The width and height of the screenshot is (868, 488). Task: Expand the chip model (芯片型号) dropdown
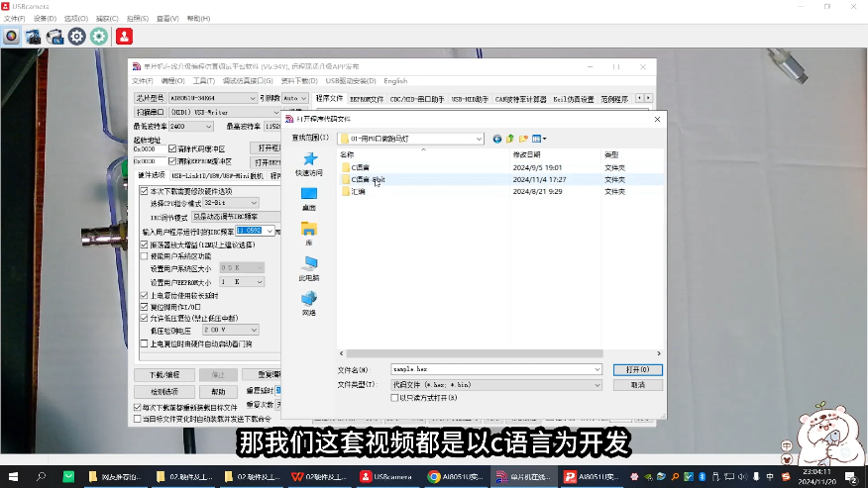tap(253, 98)
